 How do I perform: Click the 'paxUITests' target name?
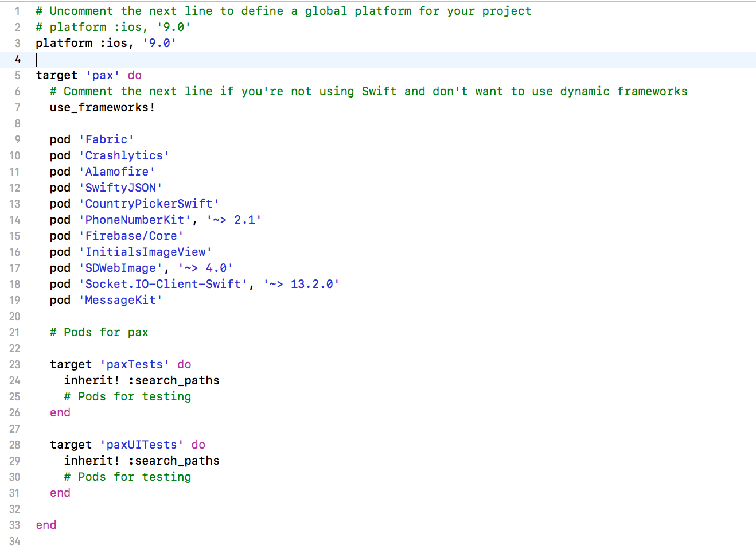point(142,445)
